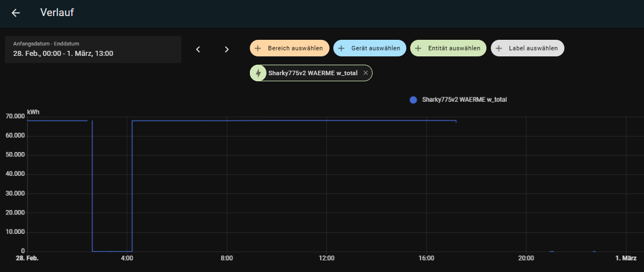This screenshot has width=644, height=272.
Task: Click the kWh unit label
Action: (x=33, y=112)
